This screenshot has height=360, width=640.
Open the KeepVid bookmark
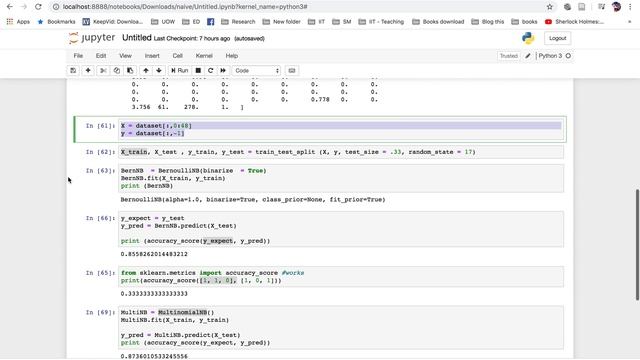[113, 22]
